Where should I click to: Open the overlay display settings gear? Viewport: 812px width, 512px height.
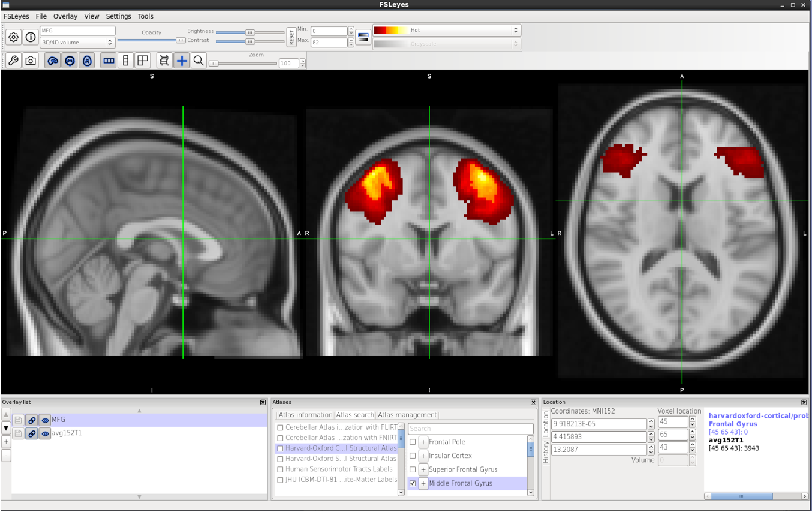click(13, 37)
